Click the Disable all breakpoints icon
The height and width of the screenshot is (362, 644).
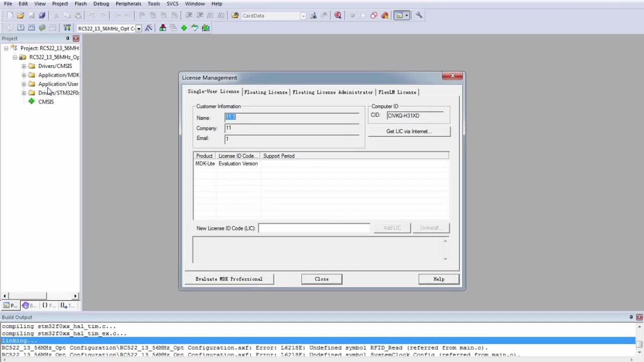point(374,16)
